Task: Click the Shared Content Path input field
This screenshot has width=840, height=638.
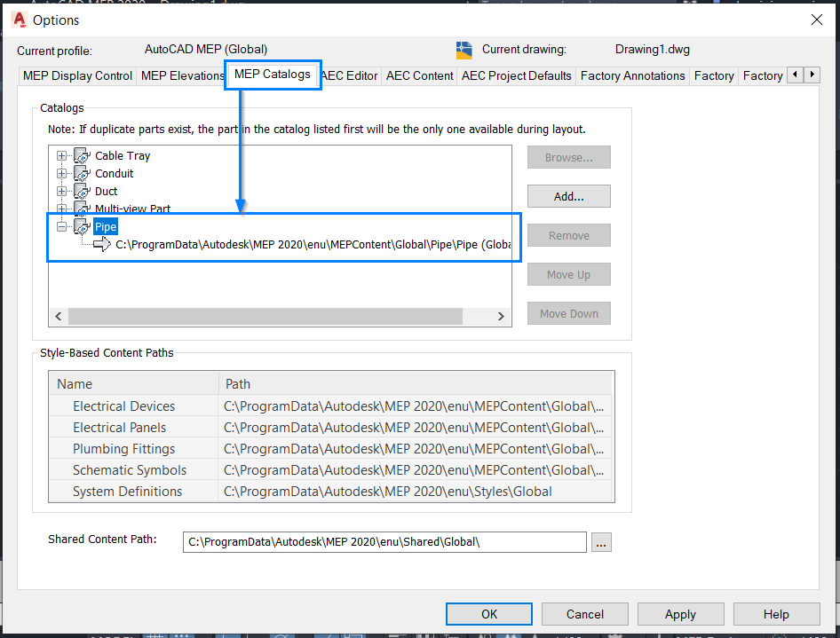Action: coord(384,542)
